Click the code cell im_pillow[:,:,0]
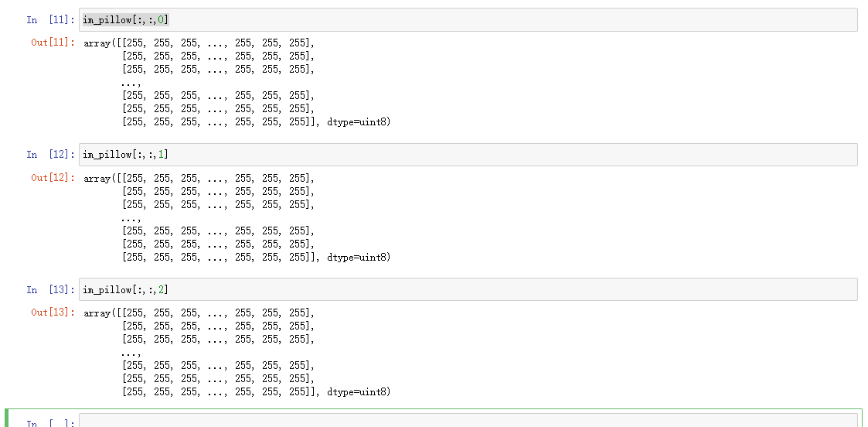The height and width of the screenshot is (427, 868). point(468,20)
